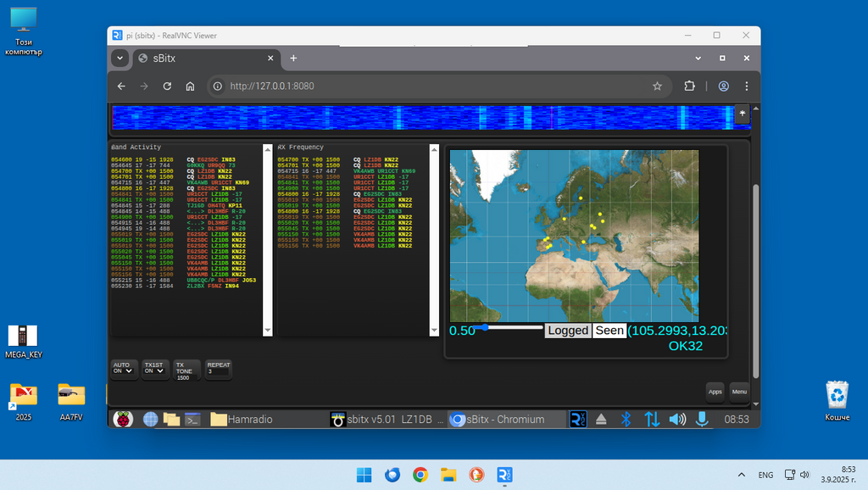868x490 pixels.
Task: Click the REPEAT count field
Action: tap(218, 371)
